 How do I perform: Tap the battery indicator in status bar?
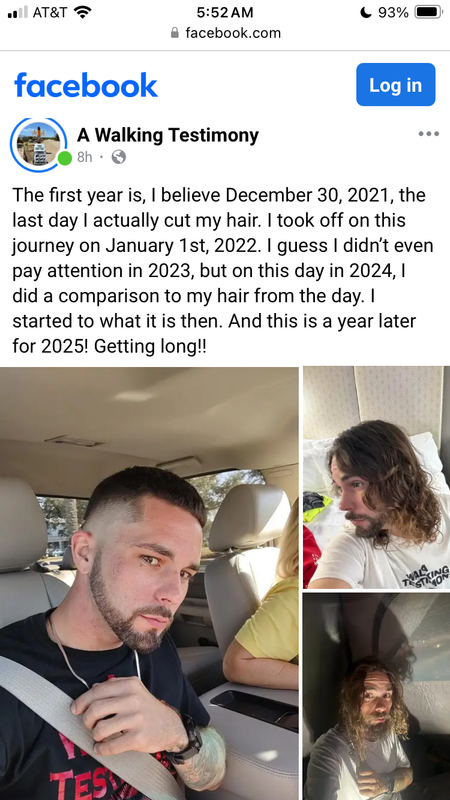428,12
